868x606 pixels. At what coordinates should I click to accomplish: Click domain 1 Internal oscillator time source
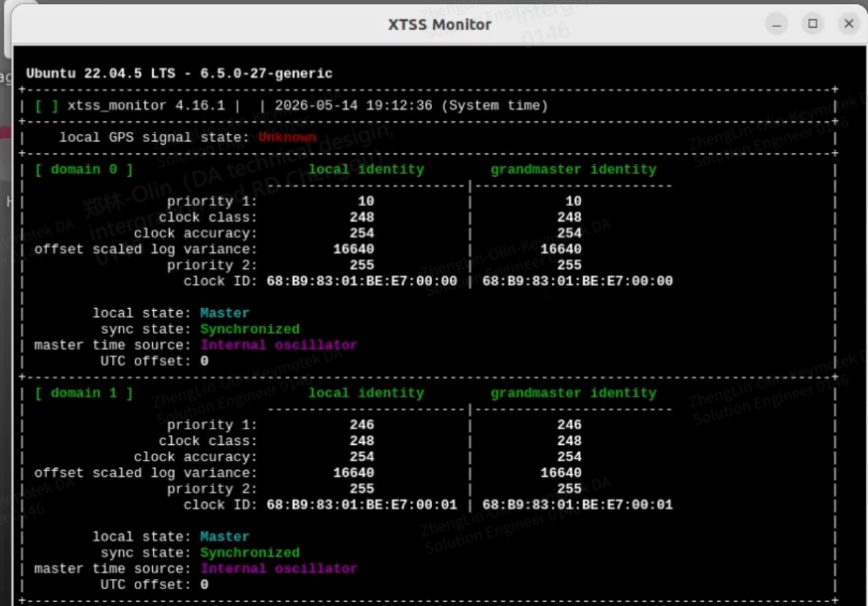point(279,569)
